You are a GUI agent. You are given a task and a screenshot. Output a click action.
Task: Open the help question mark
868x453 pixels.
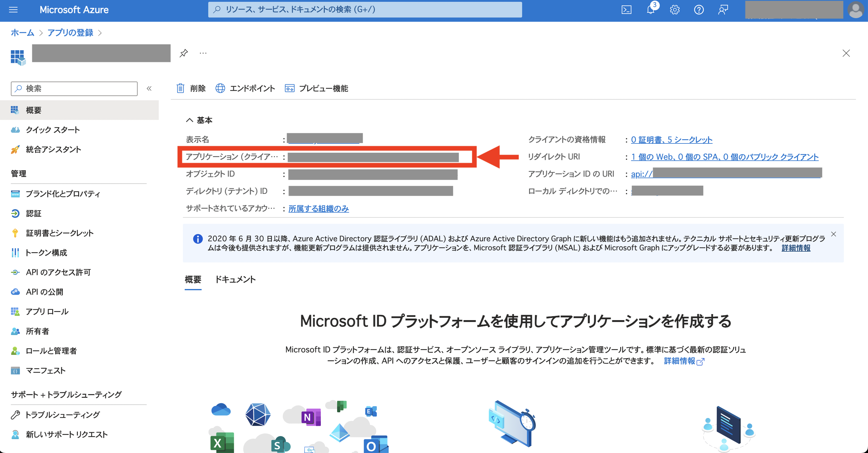pos(699,10)
